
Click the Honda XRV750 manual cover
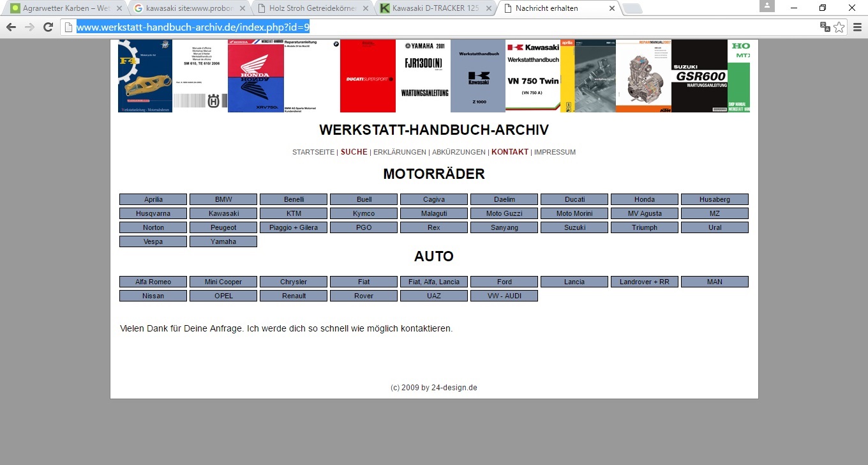pos(255,76)
